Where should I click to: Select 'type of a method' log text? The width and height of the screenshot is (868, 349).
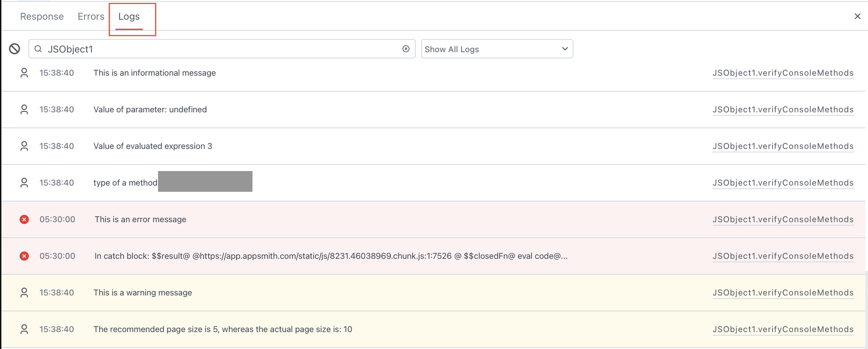point(126,183)
